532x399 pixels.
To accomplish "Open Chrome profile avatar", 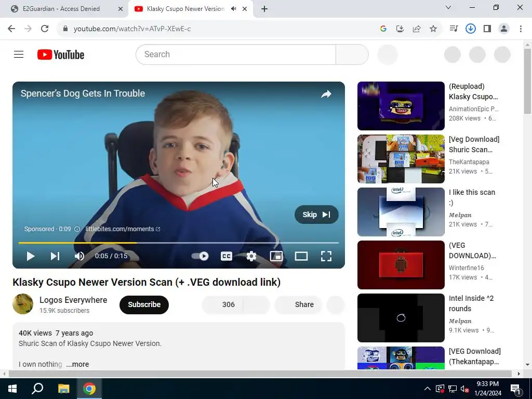I will tap(504, 29).
